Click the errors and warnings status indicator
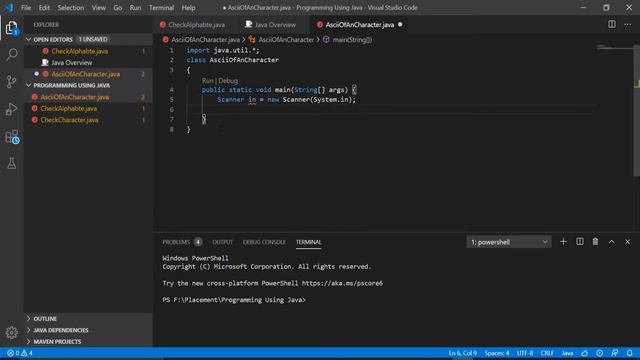 20,353
